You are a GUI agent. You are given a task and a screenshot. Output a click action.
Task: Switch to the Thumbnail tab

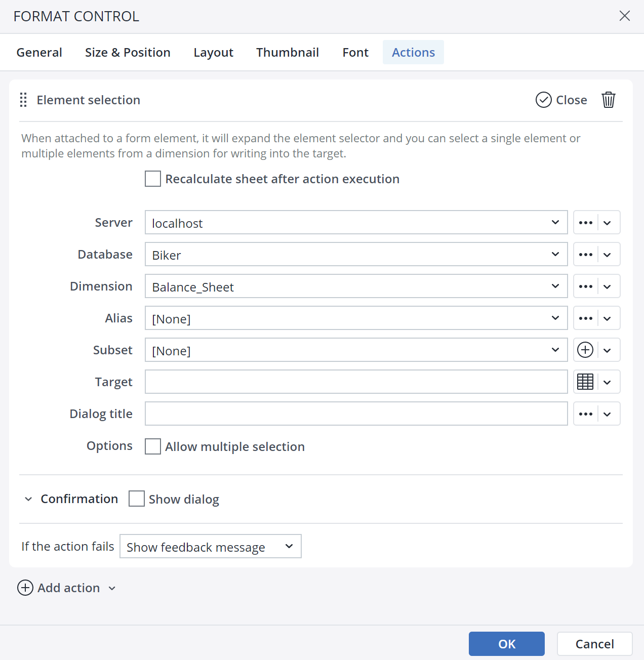pos(288,52)
